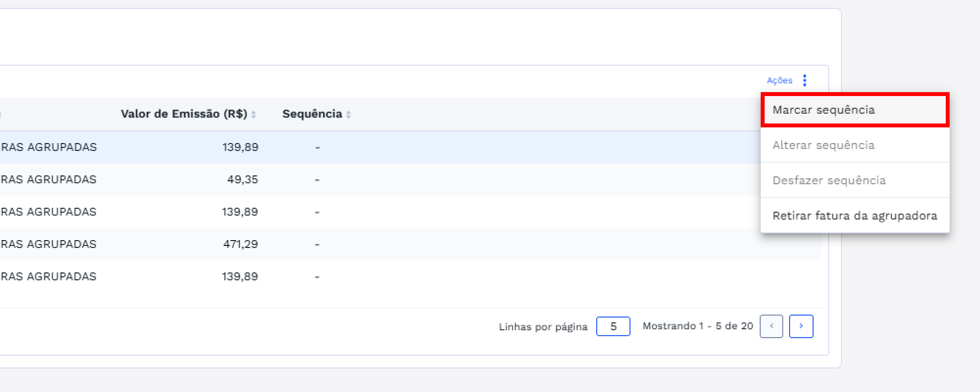The width and height of the screenshot is (980, 392).
Task: Select the first row with value 139,89
Action: (240, 147)
